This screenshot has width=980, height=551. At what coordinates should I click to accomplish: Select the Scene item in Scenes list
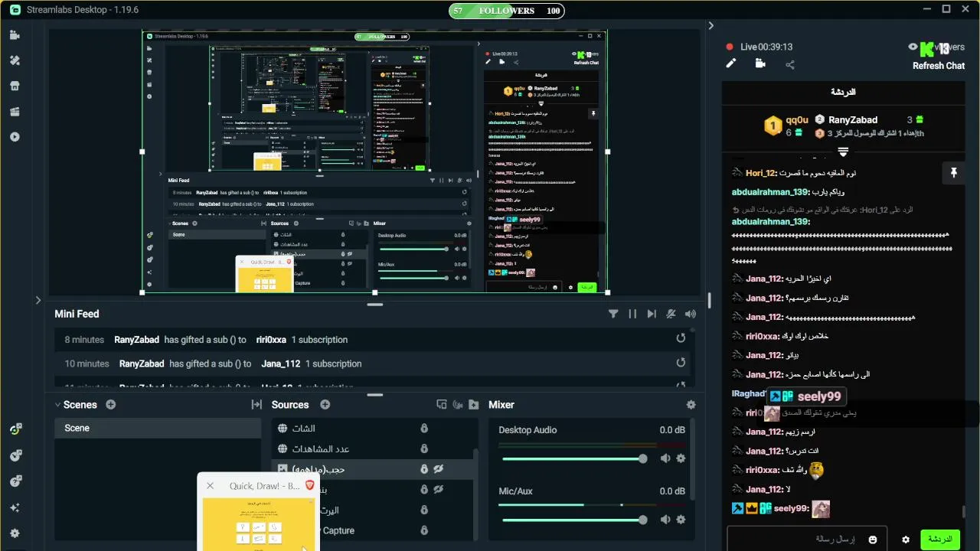point(158,428)
